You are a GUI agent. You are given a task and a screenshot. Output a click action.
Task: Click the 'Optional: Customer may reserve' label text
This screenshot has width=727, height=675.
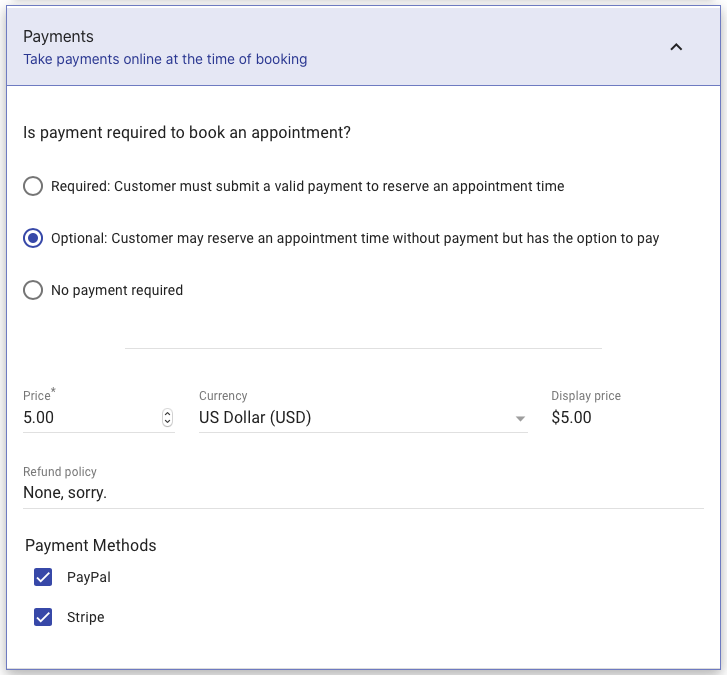pos(355,238)
